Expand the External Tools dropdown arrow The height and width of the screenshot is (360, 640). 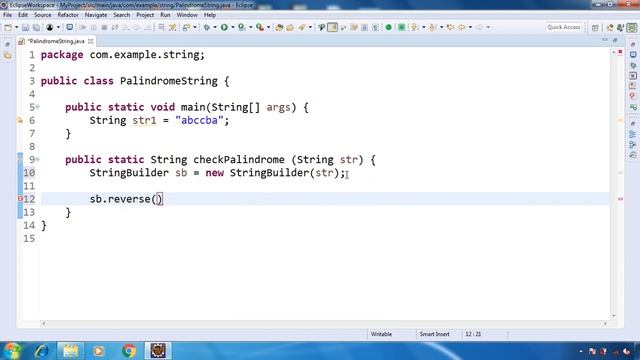coord(268,27)
